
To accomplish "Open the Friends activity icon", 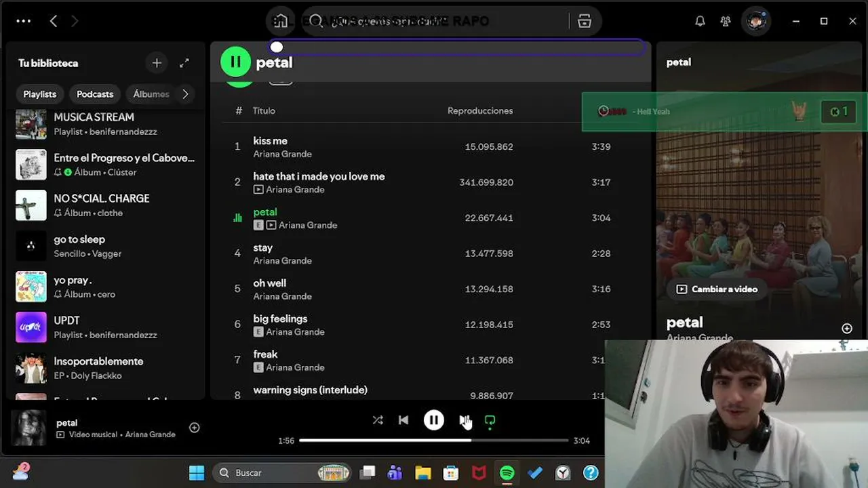I will tap(726, 21).
